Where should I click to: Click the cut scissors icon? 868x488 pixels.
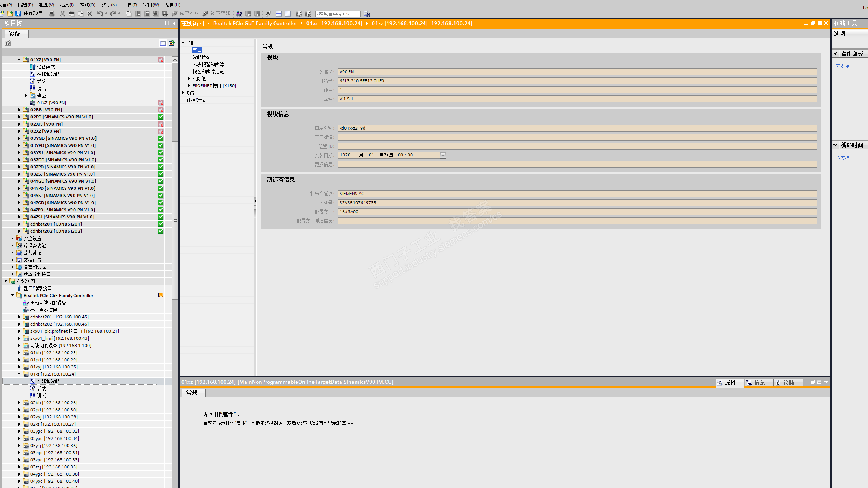click(x=62, y=14)
